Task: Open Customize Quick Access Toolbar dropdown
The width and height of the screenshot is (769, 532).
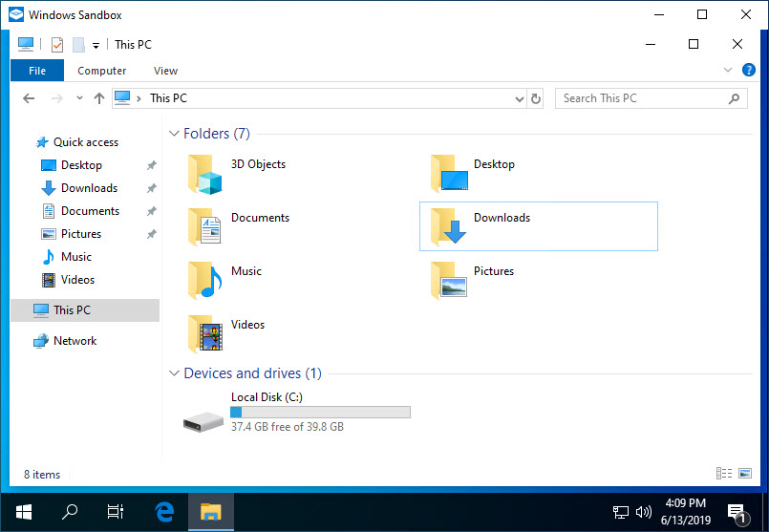Action: (x=96, y=46)
